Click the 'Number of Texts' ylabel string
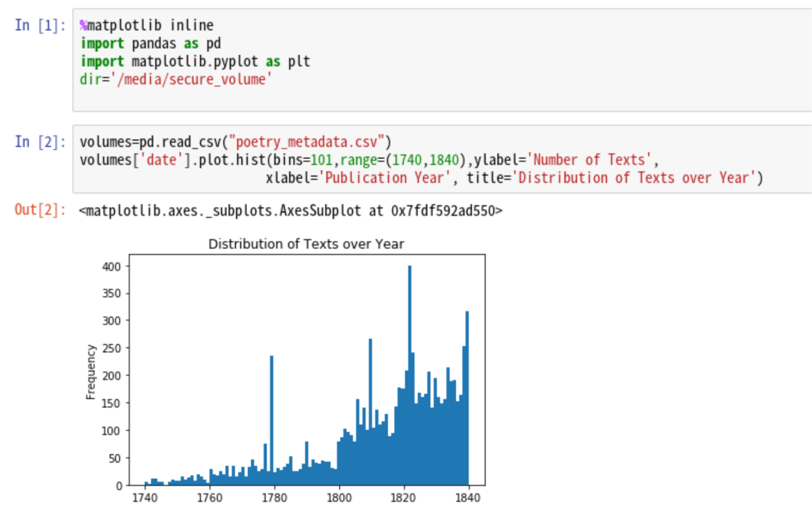Screen dimensions: 812x517 (x=589, y=161)
